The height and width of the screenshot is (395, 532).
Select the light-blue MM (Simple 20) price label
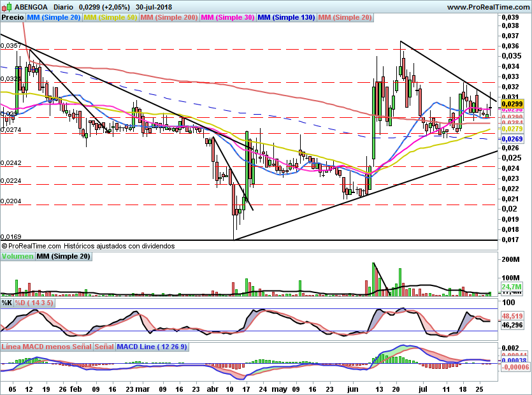[54, 17]
